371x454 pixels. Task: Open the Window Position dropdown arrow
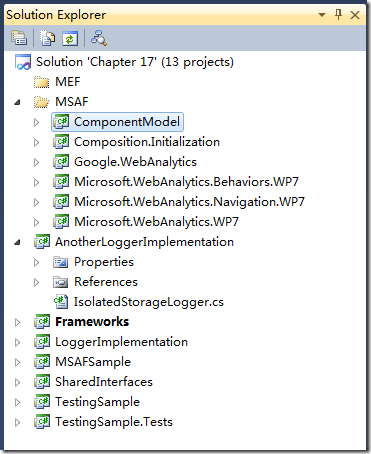[322, 15]
